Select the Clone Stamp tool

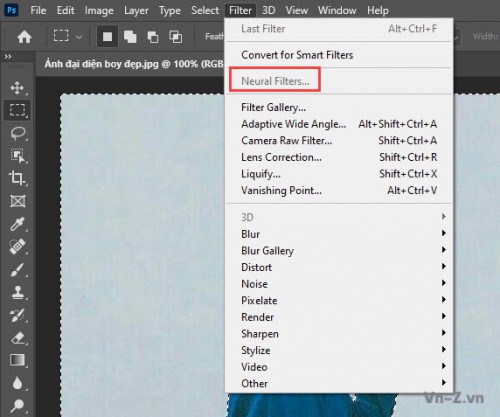pos(17,292)
